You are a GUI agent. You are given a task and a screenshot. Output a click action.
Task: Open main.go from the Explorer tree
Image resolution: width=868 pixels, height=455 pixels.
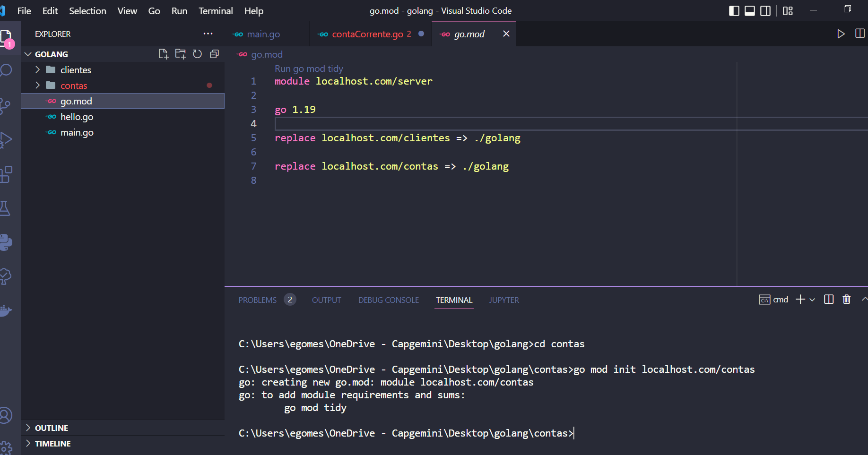(x=123, y=132)
